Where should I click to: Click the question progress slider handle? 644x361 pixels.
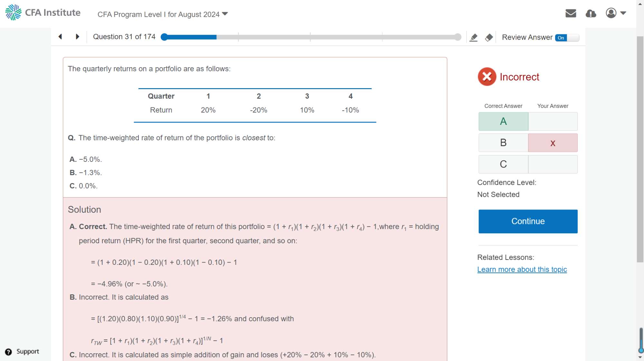tap(164, 37)
